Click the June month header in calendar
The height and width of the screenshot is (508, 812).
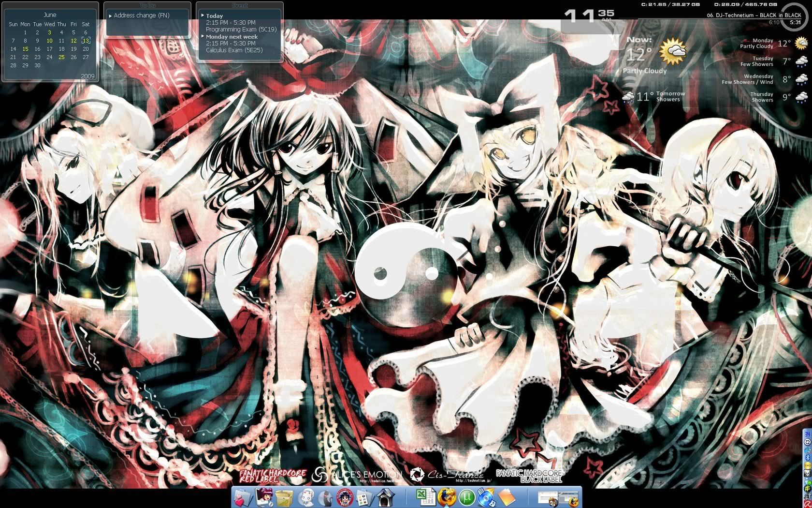[x=50, y=15]
